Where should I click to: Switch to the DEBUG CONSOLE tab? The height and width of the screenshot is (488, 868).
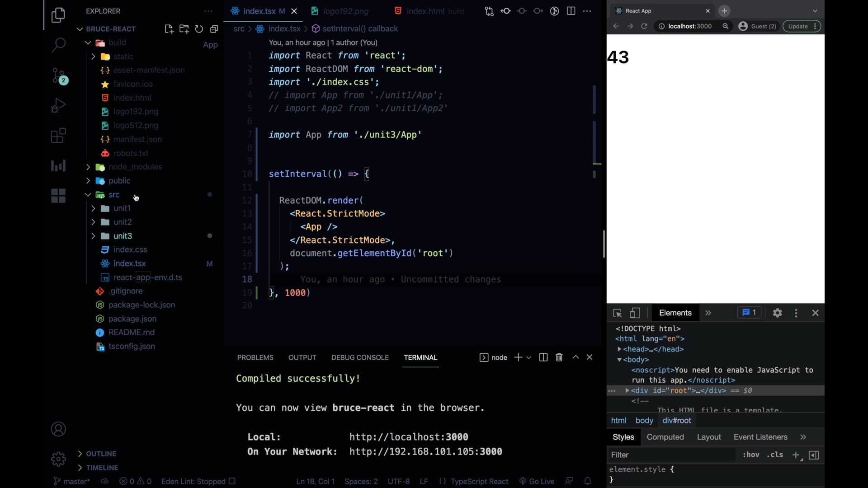[x=360, y=357]
